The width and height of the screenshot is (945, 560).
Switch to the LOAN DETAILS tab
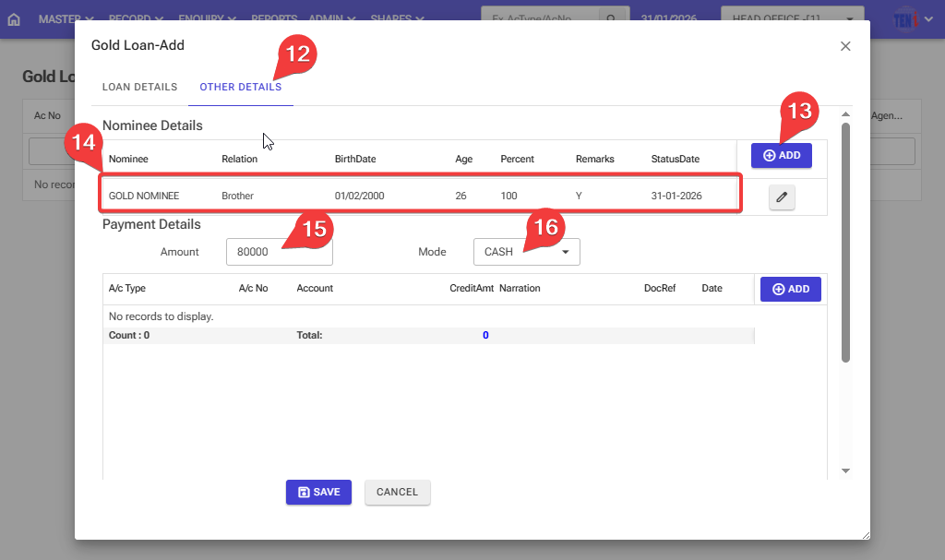pos(139,87)
